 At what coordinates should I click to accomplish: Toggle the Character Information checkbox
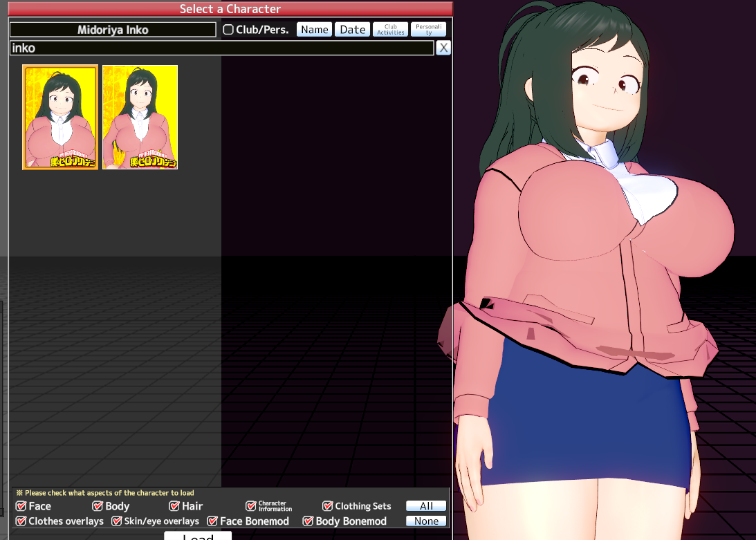pyautogui.click(x=251, y=506)
